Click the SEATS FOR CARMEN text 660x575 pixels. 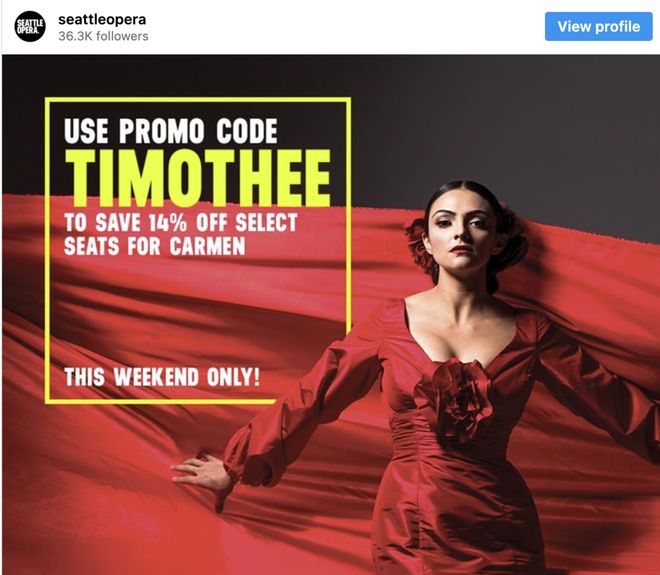(x=154, y=246)
